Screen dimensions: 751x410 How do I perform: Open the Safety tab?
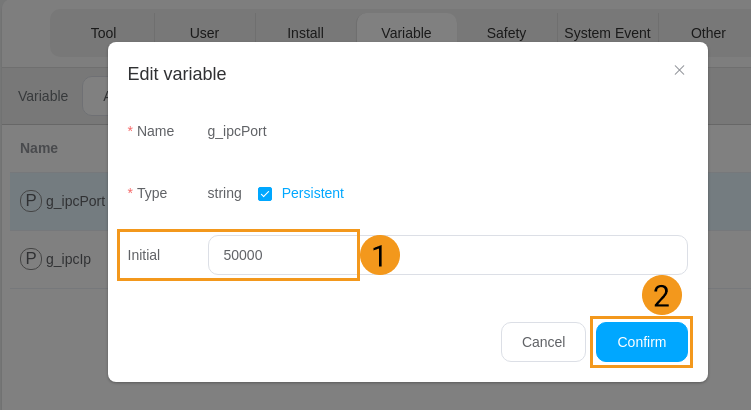[x=506, y=33]
